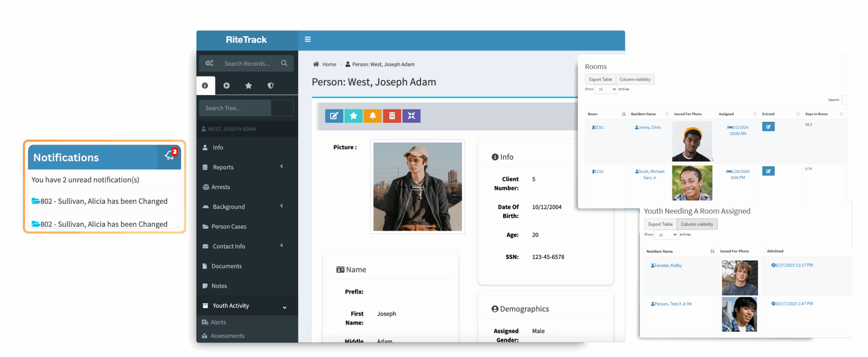
Task: Click the blue edit record icon
Action: coord(334,116)
